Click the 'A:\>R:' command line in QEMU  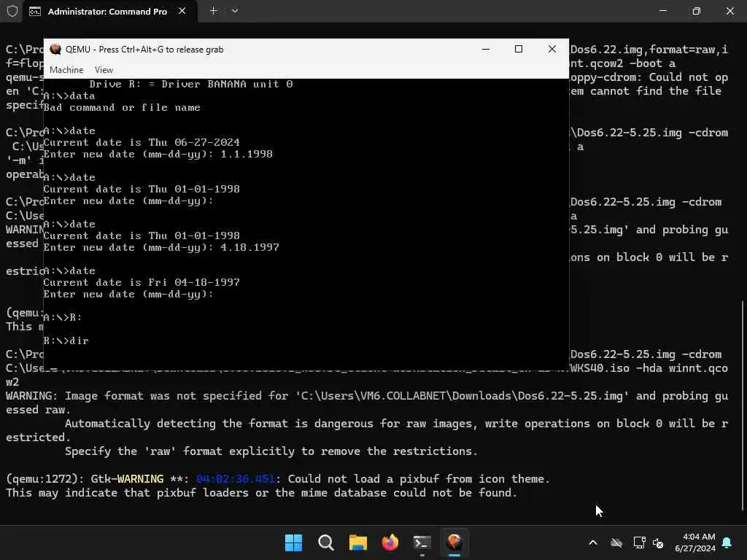63,317
